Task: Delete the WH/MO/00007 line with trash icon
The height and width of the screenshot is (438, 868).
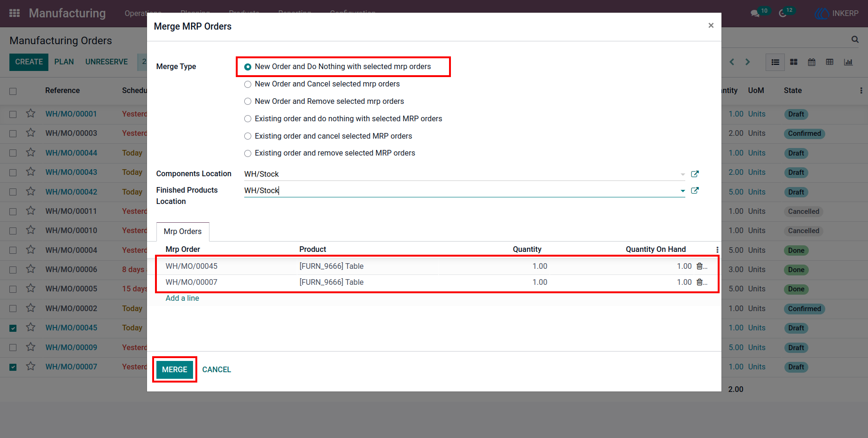Action: tap(700, 282)
